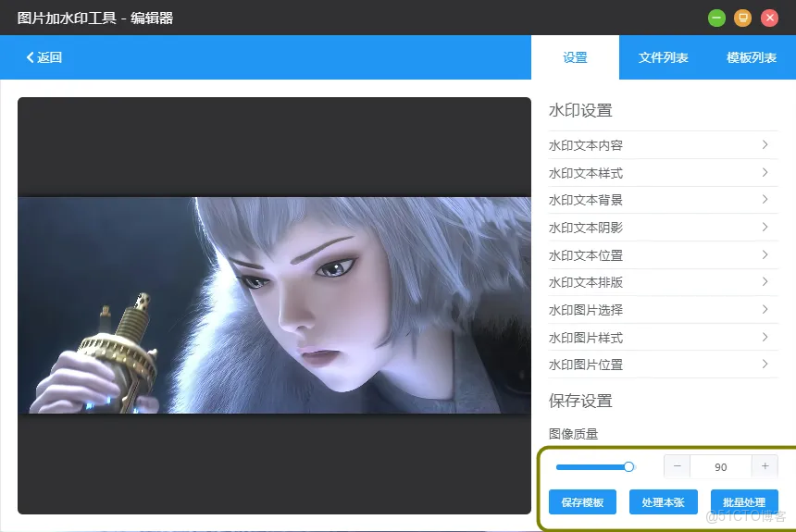Image resolution: width=796 pixels, height=532 pixels.
Task: Go back using the 返回 button
Action: (x=44, y=57)
